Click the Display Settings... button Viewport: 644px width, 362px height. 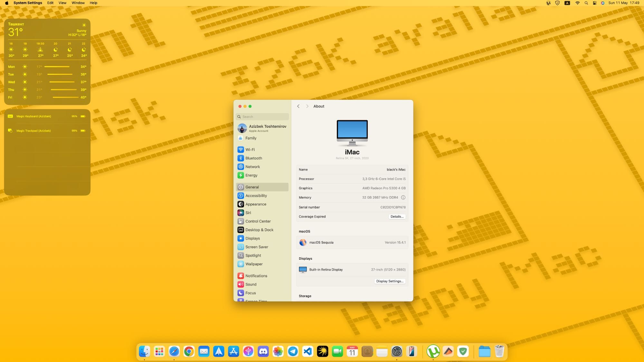390,281
